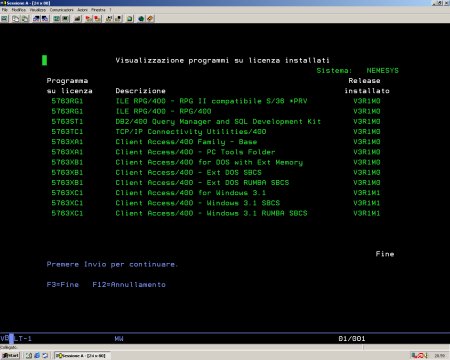Screen dimensions: 450x360
Task: Click the red system tray icon
Action: [422, 356]
